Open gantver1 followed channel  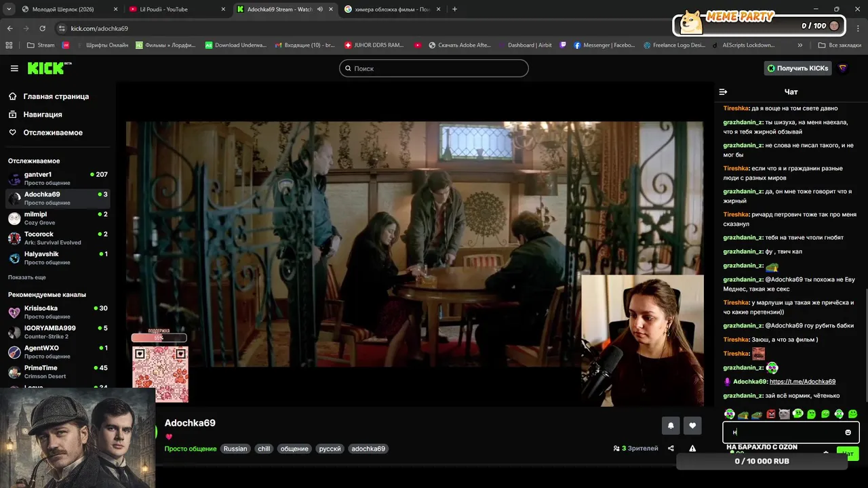click(58, 179)
